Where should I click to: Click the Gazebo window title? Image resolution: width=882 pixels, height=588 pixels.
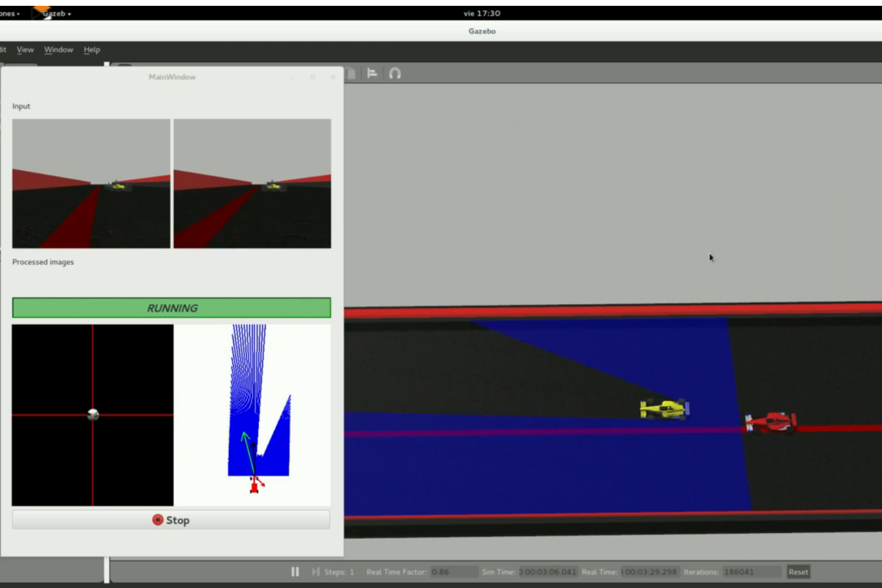point(482,31)
